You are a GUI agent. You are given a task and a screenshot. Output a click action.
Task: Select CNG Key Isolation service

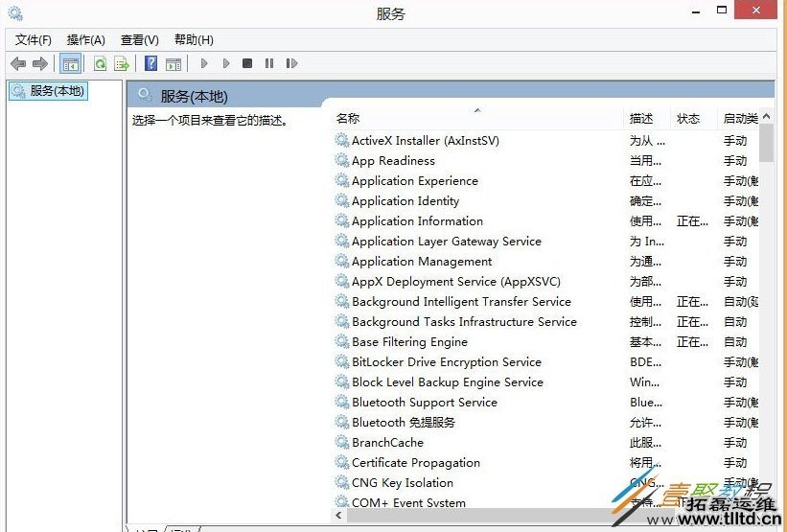[x=402, y=482]
